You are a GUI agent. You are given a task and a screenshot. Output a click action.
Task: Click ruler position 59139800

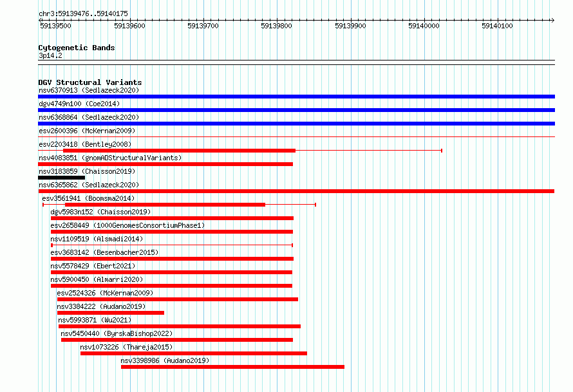pos(276,26)
